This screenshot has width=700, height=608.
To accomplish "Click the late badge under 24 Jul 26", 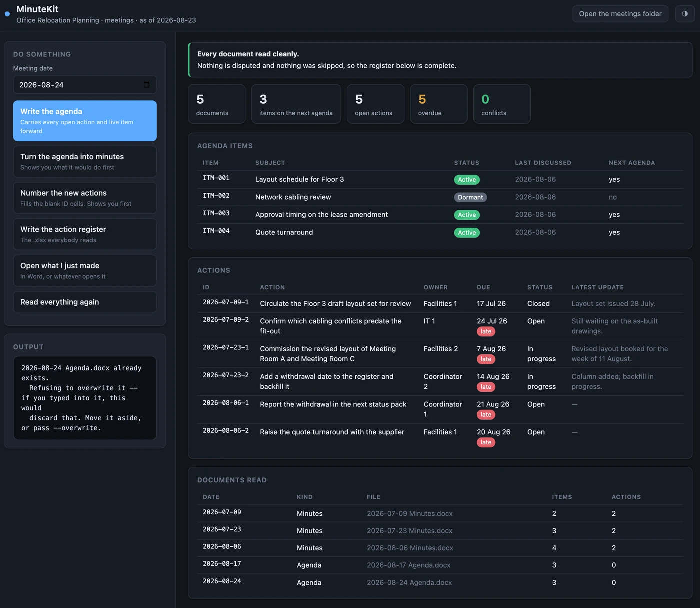I will click(x=486, y=332).
